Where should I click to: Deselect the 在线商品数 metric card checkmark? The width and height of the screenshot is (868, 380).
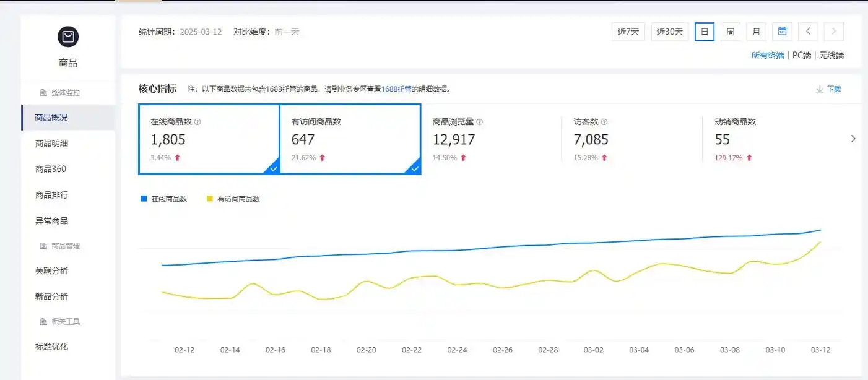pos(273,168)
